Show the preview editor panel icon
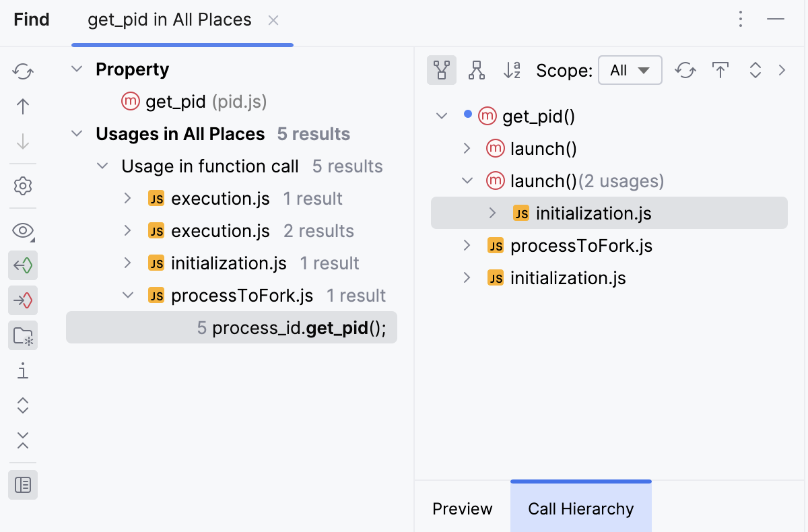Image resolution: width=808 pixels, height=532 pixels. click(x=23, y=484)
